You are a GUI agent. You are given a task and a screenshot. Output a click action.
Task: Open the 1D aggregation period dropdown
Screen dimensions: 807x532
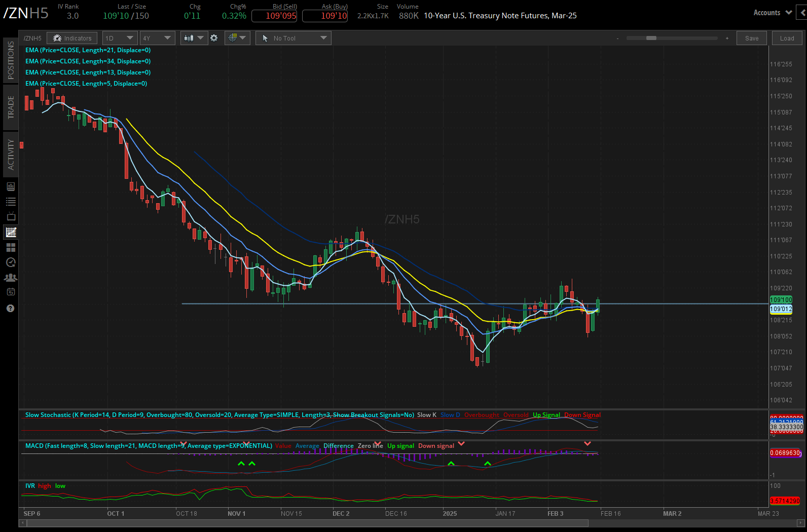(x=120, y=38)
